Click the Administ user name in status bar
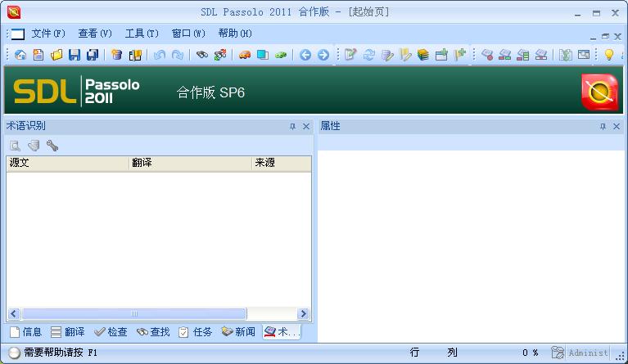The height and width of the screenshot is (364, 628). point(588,353)
